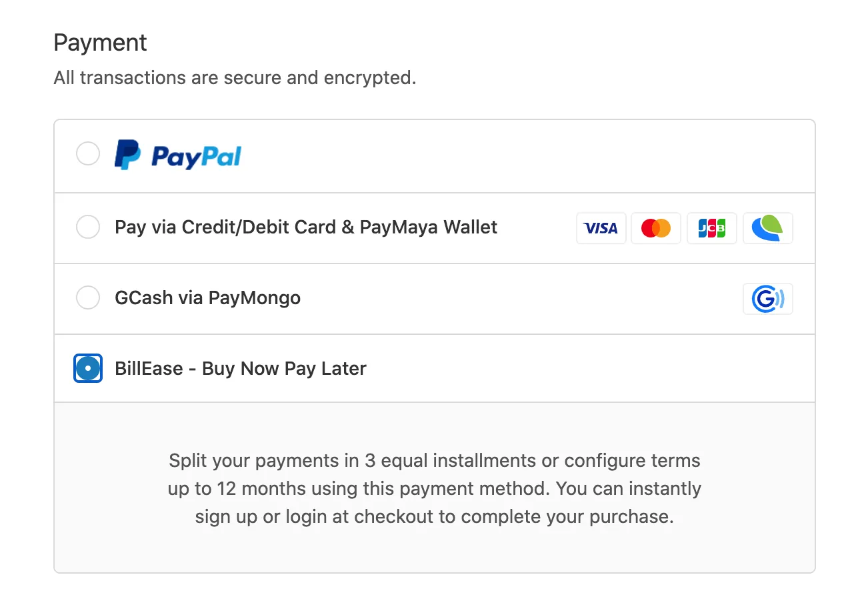Click the 'GCash via PayMongo' label text

coord(207,297)
